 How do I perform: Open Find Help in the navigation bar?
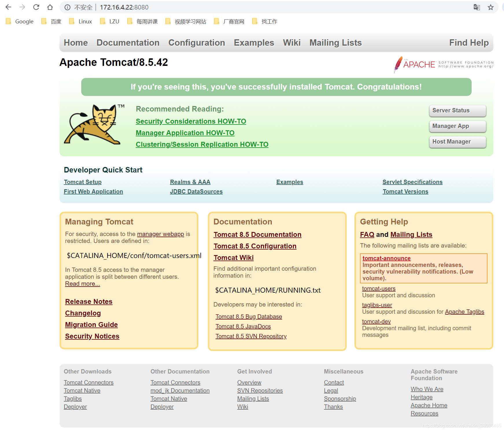click(x=469, y=43)
